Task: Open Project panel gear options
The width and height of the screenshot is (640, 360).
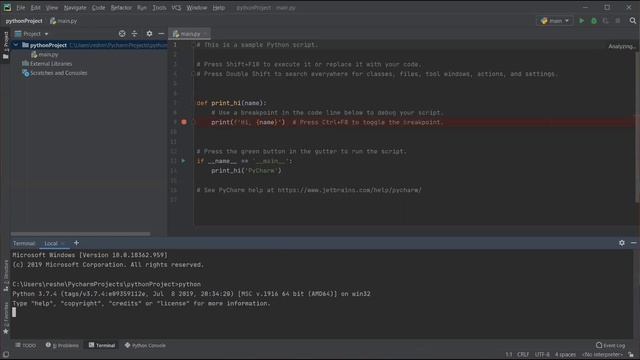Action: pos(149,34)
